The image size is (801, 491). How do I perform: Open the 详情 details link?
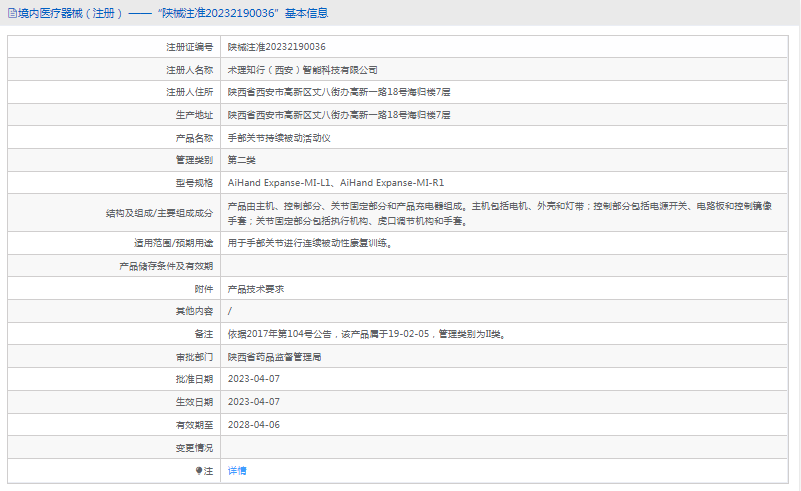tap(237, 471)
